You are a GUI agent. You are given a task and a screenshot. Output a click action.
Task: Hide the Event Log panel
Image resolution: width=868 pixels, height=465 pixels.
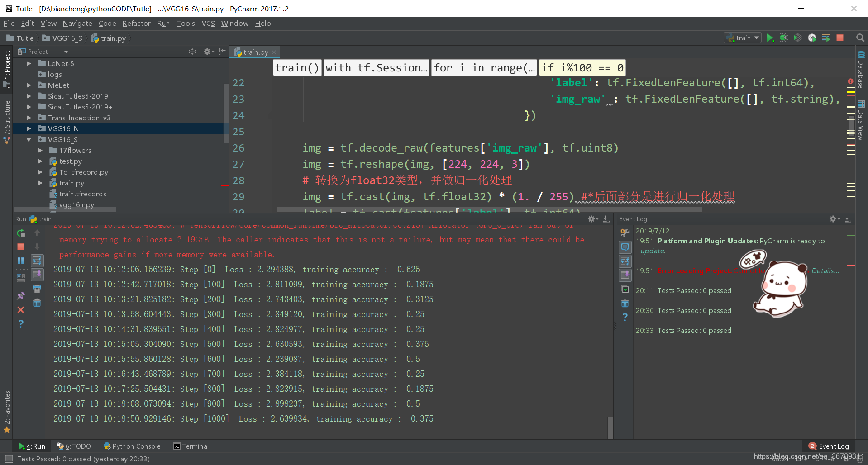click(x=848, y=219)
